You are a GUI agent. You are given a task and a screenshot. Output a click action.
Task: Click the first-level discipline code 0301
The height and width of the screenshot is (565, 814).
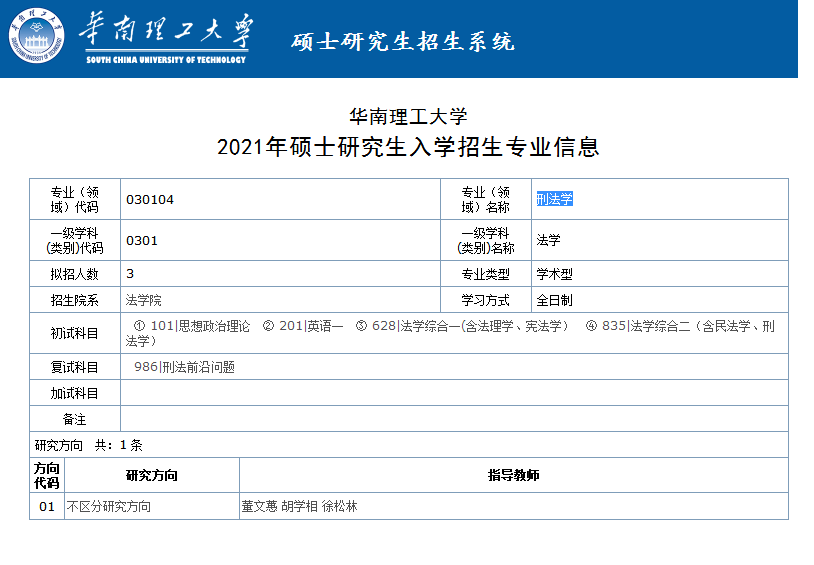click(142, 240)
